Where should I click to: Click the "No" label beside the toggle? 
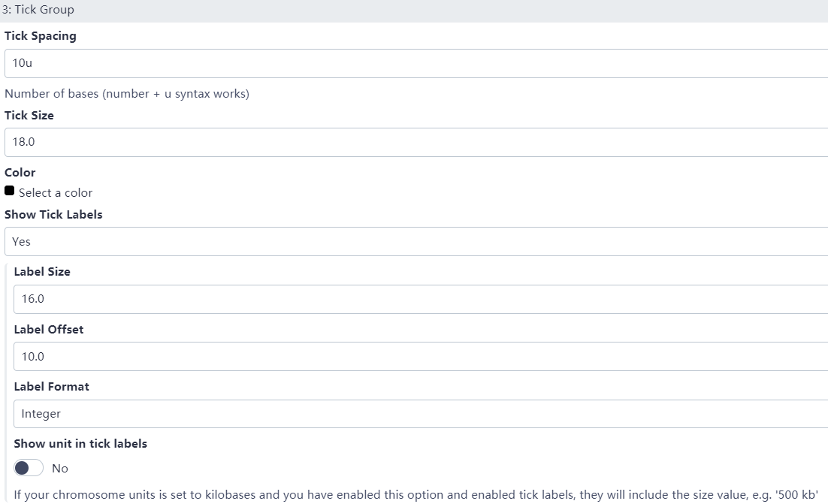[60, 469]
